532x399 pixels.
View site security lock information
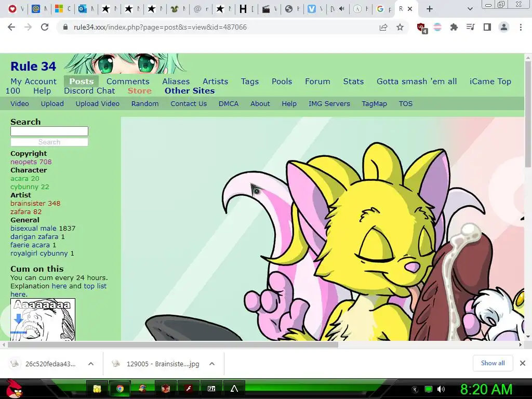pyautogui.click(x=65, y=27)
